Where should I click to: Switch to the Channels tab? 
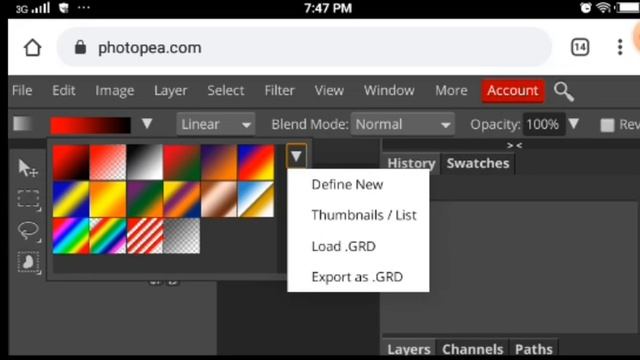point(472,349)
